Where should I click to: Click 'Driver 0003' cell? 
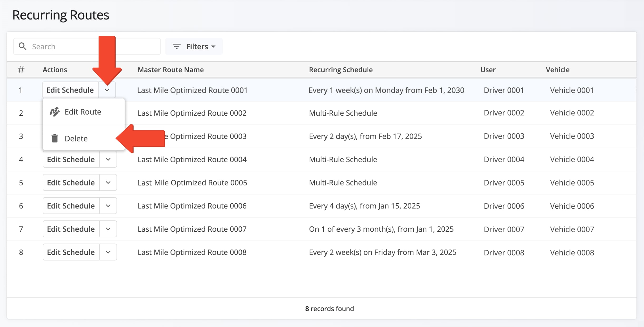pos(504,136)
